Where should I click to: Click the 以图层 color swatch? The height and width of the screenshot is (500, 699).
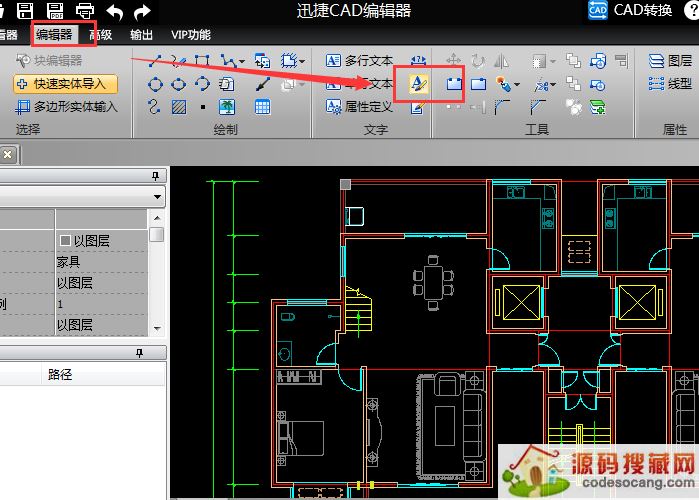[x=65, y=241]
